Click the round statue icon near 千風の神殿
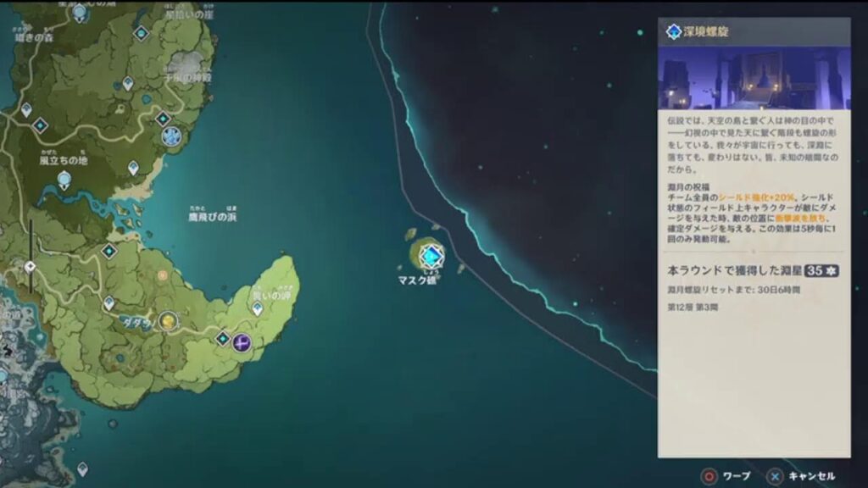Screen dimensions: 868x488 [171, 136]
